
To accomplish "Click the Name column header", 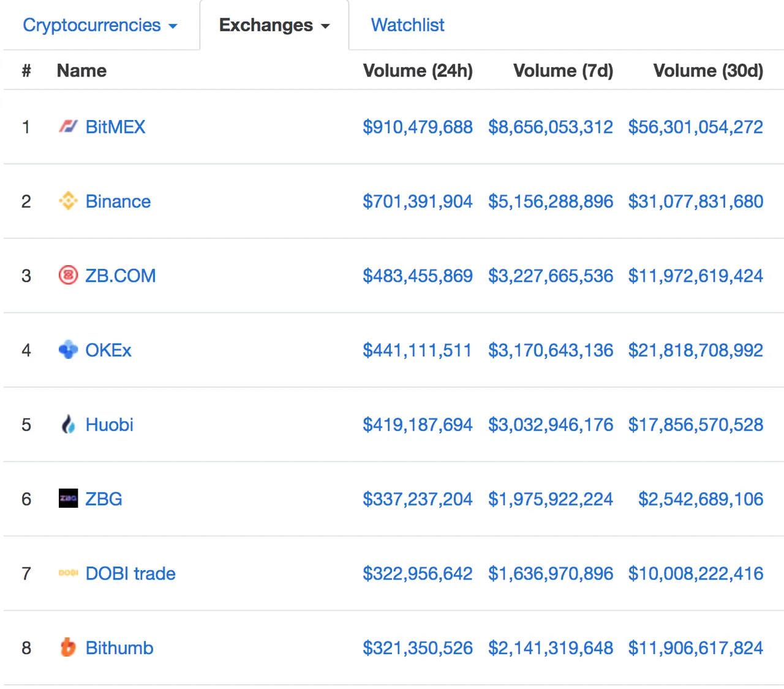I will coord(81,70).
